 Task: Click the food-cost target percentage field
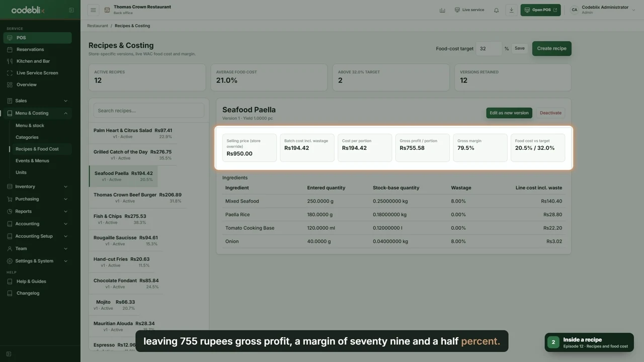pos(489,48)
